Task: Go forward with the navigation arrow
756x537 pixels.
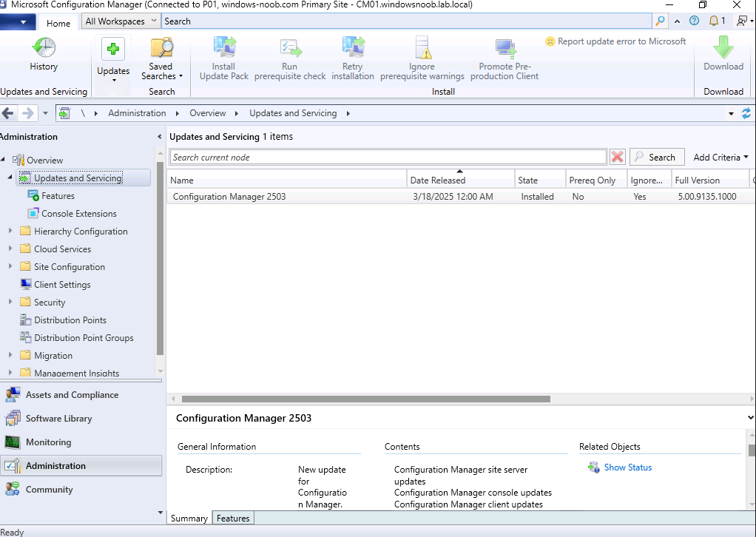Action: [28, 113]
